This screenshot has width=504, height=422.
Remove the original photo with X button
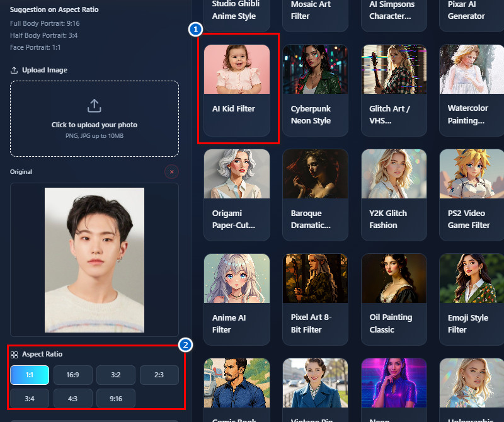[171, 171]
